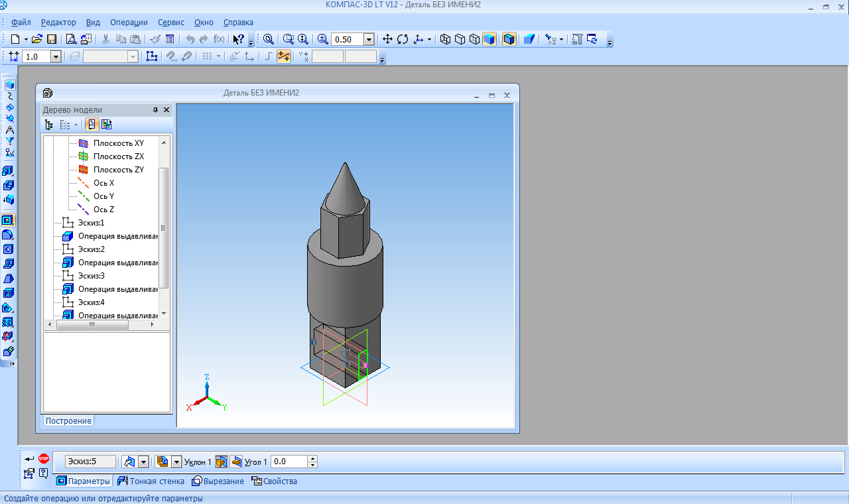849x504 pixels.
Task: Open the 1.0 step dropdown
Action: (56, 56)
